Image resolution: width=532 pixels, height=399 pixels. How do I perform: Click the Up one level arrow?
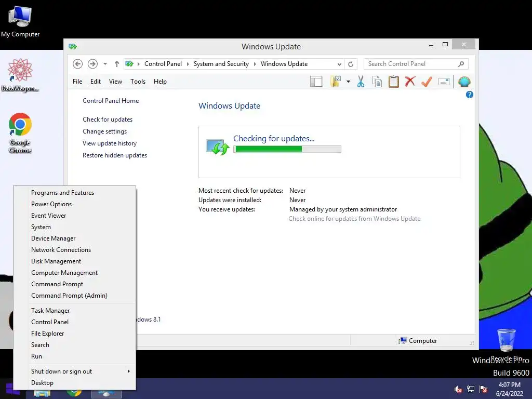pos(117,64)
